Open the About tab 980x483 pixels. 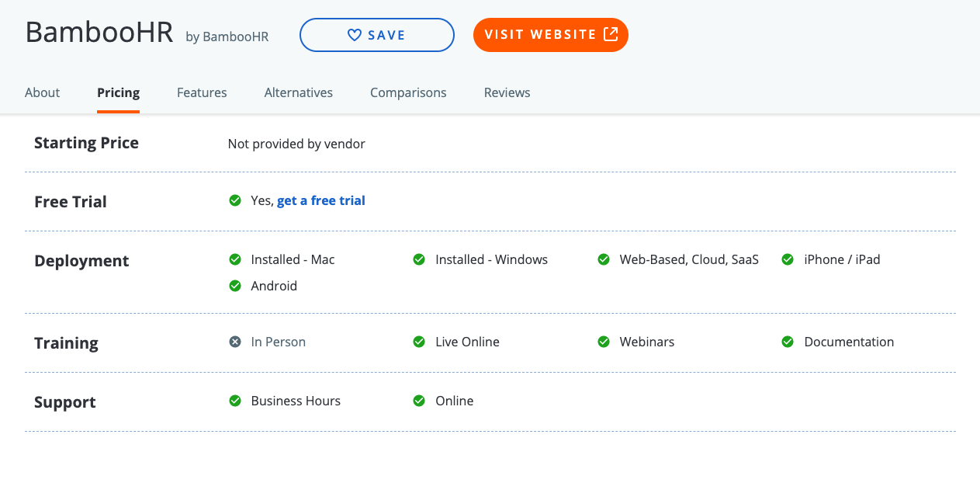click(x=42, y=92)
